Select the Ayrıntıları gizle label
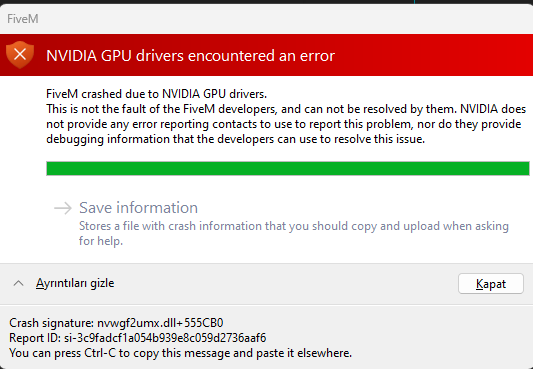Image resolution: width=533 pixels, height=369 pixels. 75,283
